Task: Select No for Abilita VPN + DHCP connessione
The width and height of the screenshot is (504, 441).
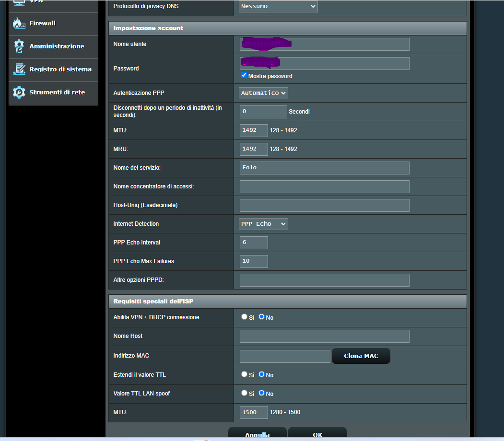Action: [262, 317]
